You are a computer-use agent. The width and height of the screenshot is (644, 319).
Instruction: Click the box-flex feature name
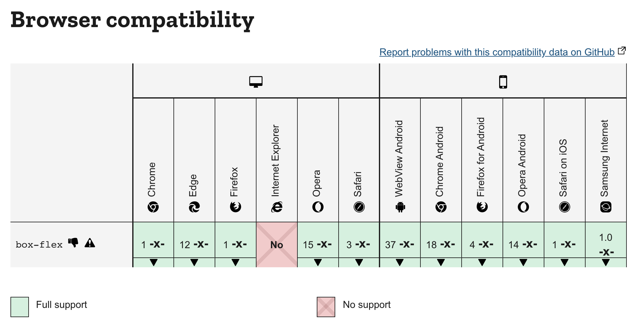[x=39, y=245]
